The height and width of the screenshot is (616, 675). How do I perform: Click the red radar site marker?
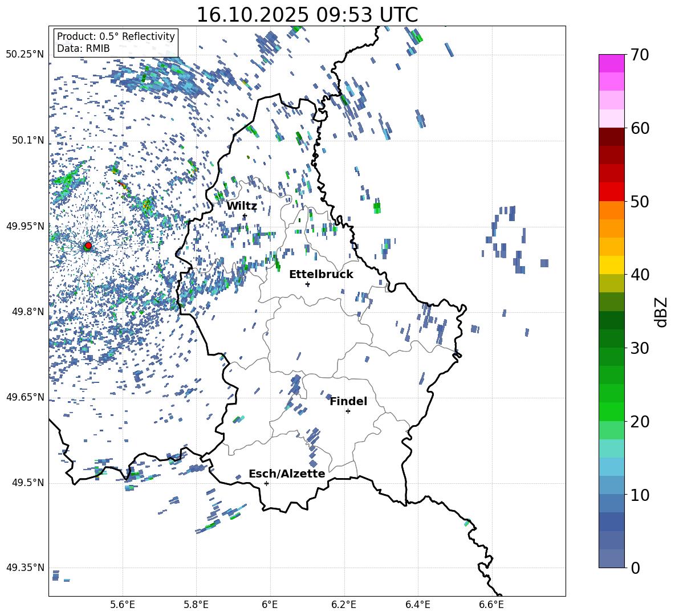(x=88, y=246)
